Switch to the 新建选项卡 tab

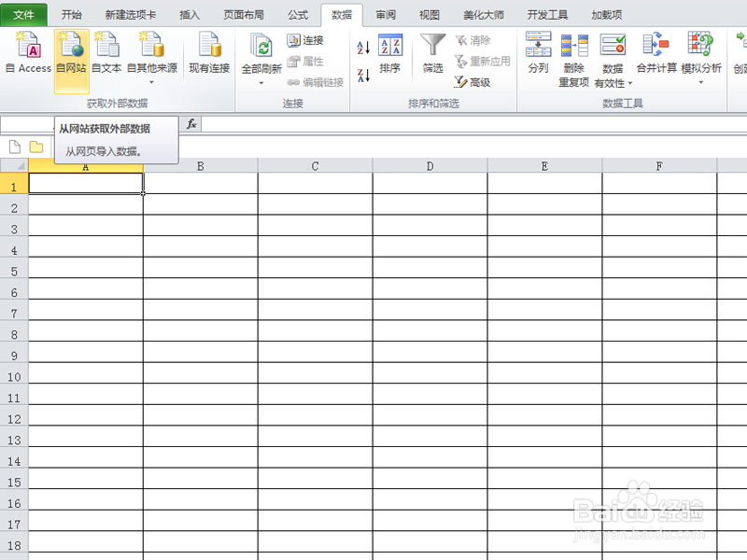[131, 15]
